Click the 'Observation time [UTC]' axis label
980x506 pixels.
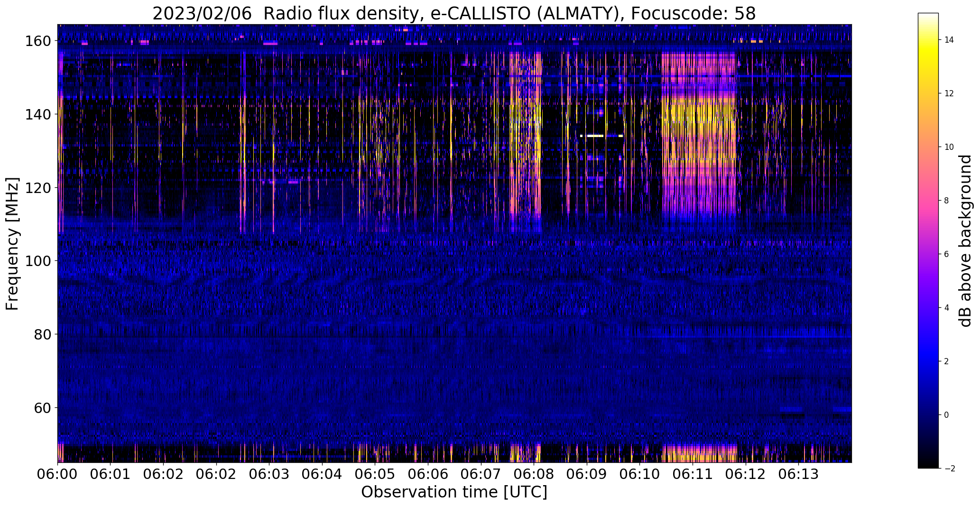point(454,492)
